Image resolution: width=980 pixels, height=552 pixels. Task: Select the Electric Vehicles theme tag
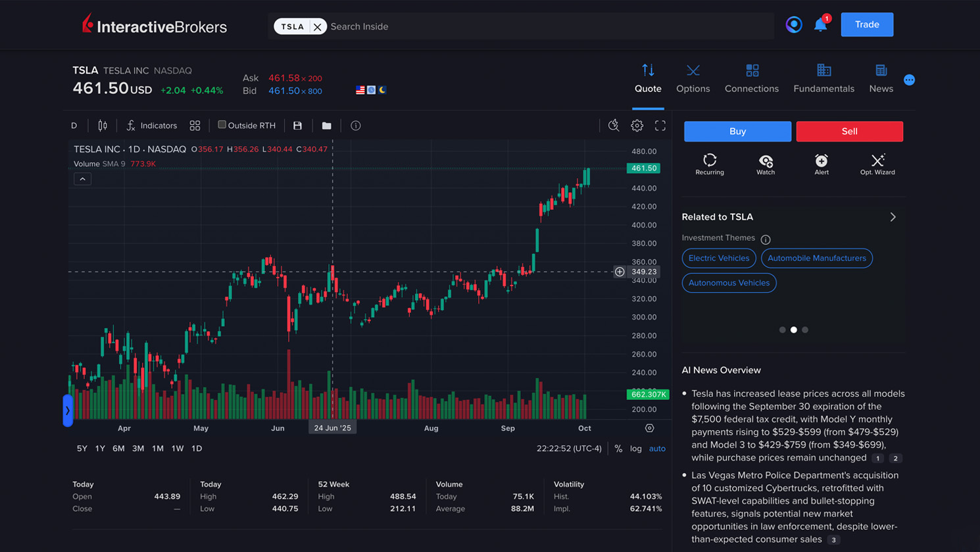pyautogui.click(x=718, y=258)
